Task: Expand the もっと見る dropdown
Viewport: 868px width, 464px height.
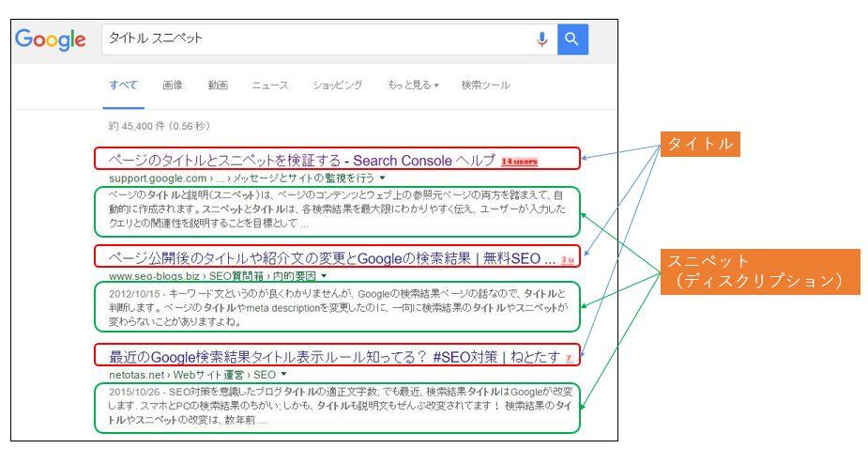Action: 413,85
